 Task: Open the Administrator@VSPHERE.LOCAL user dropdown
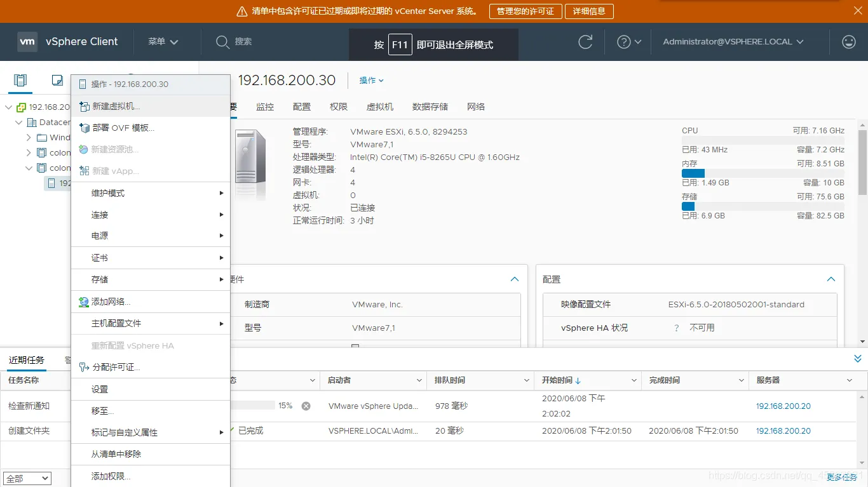(733, 42)
